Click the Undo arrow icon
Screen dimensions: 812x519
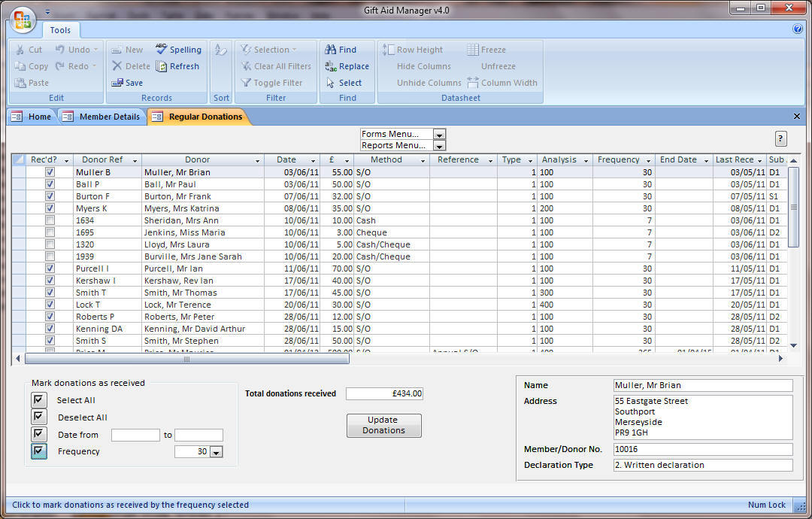(60, 49)
